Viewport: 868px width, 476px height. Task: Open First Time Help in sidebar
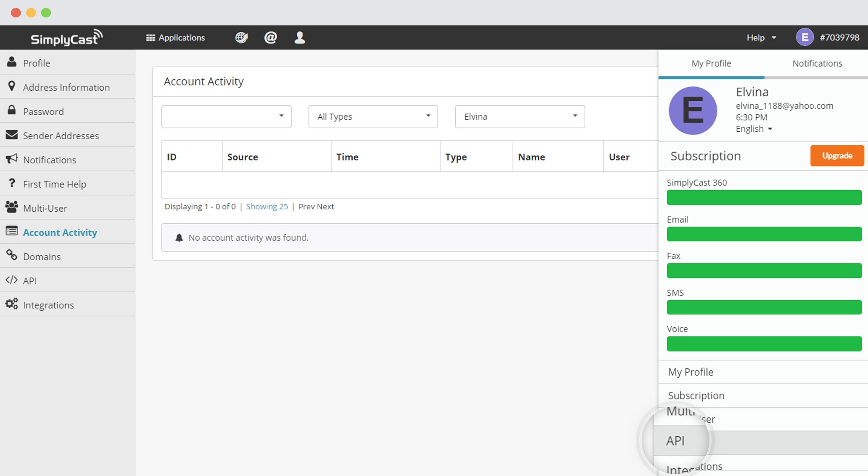tap(68, 183)
